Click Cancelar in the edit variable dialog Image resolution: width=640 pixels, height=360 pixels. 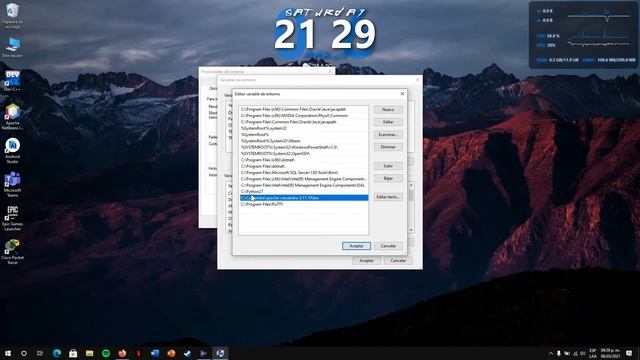(x=388, y=246)
